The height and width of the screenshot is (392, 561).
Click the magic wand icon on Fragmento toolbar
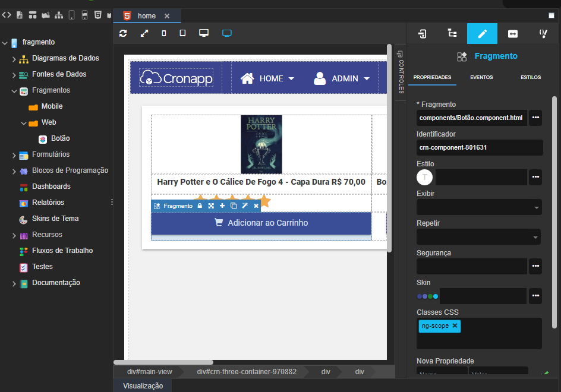[x=245, y=206]
